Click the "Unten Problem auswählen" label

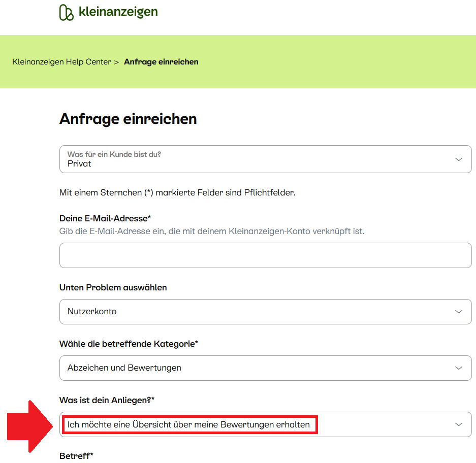(x=113, y=287)
